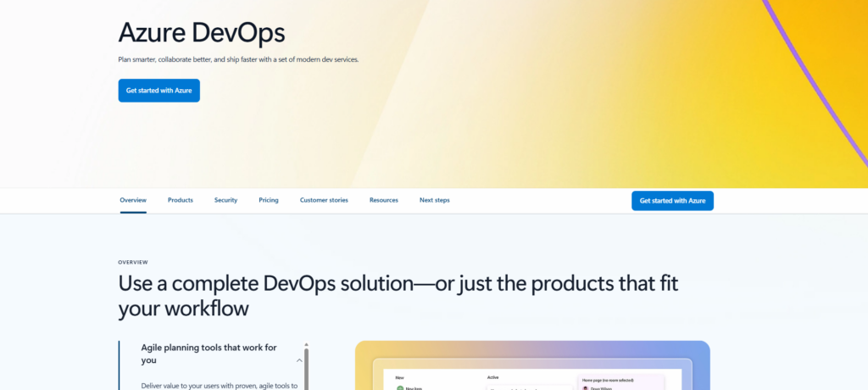
Task: Navigate to the Next steps tab
Action: pyautogui.click(x=434, y=200)
